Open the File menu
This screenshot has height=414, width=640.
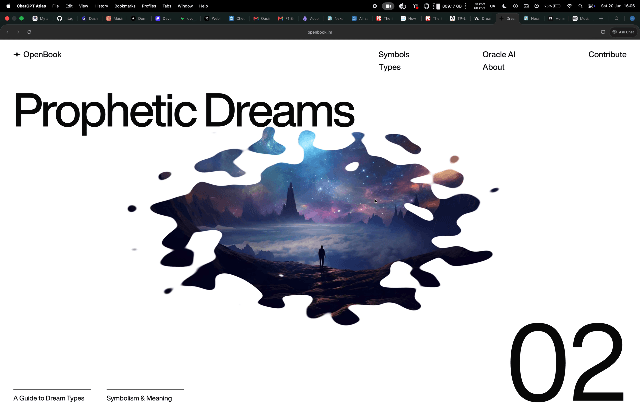point(56,6)
